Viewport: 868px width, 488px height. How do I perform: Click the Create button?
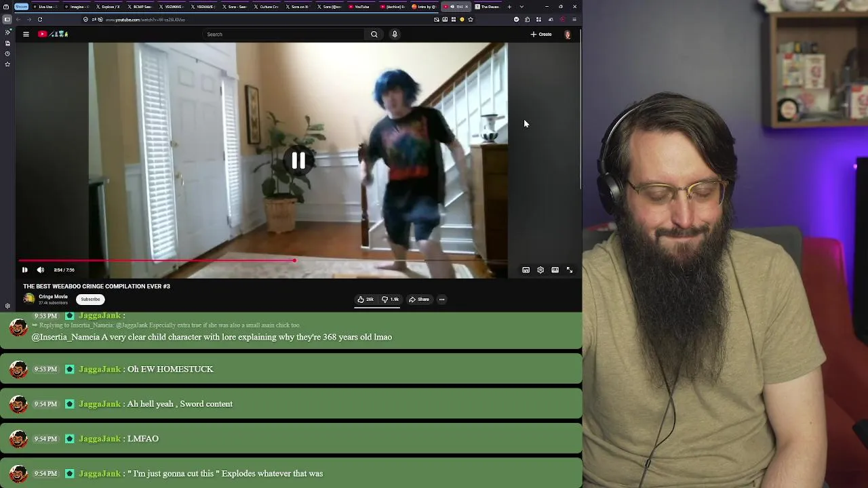(x=541, y=34)
